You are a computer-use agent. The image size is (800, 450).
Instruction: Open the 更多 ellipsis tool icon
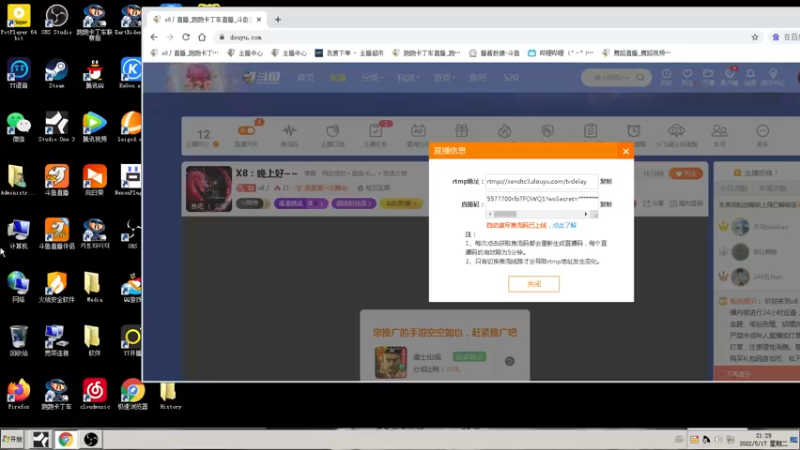click(762, 135)
